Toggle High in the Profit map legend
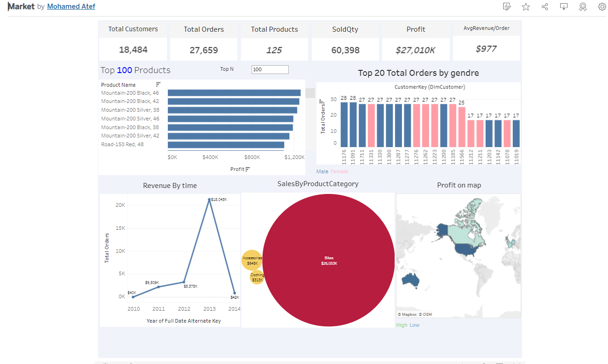 (401, 324)
